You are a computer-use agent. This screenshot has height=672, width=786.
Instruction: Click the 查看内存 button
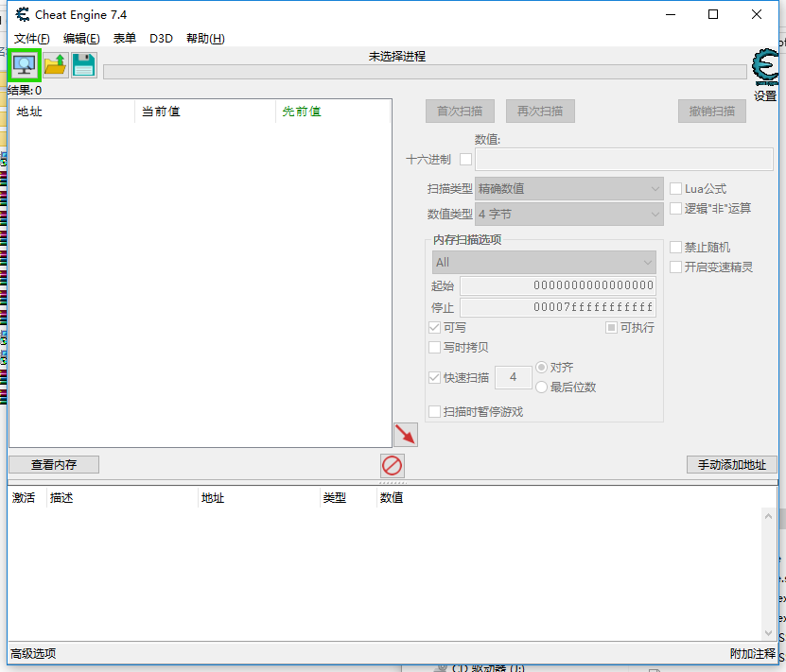coord(54,465)
